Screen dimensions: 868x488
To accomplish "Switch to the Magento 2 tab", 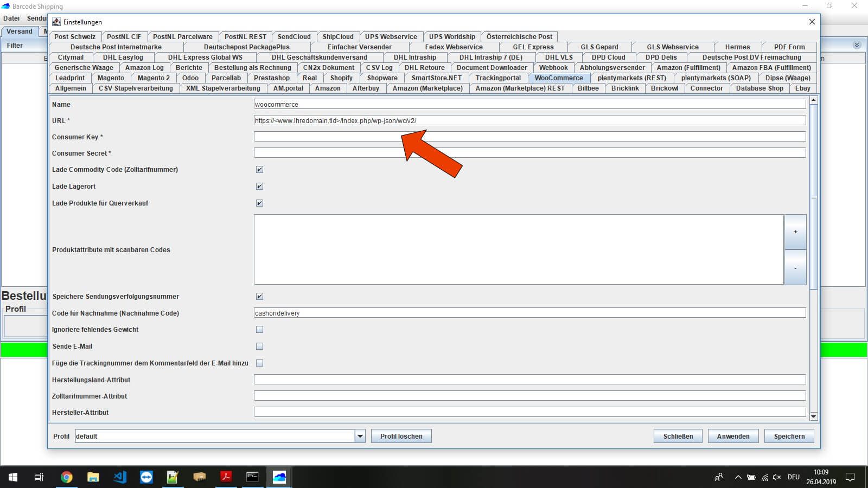I will point(154,78).
